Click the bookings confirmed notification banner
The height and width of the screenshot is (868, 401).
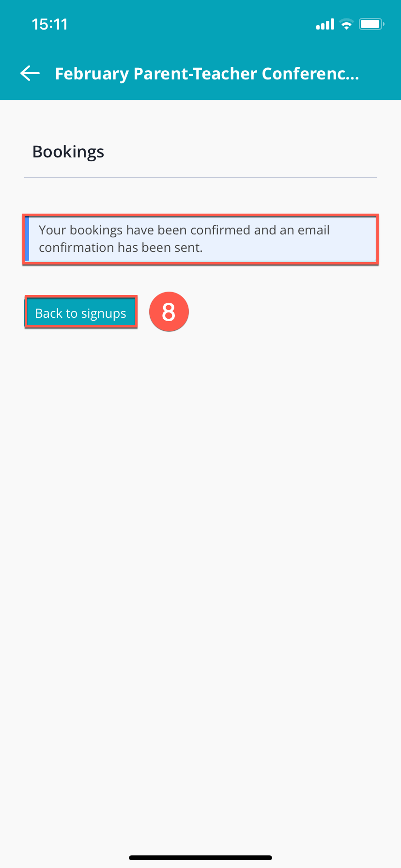pos(200,239)
